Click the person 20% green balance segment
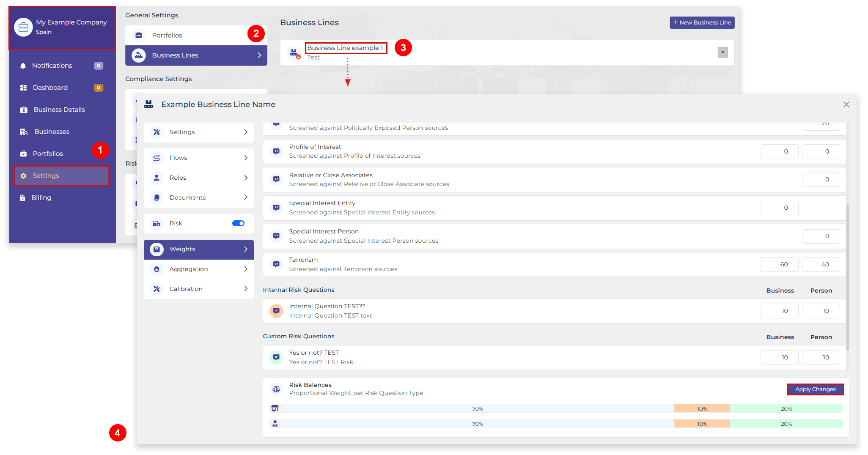The height and width of the screenshot is (455, 868). [x=786, y=424]
